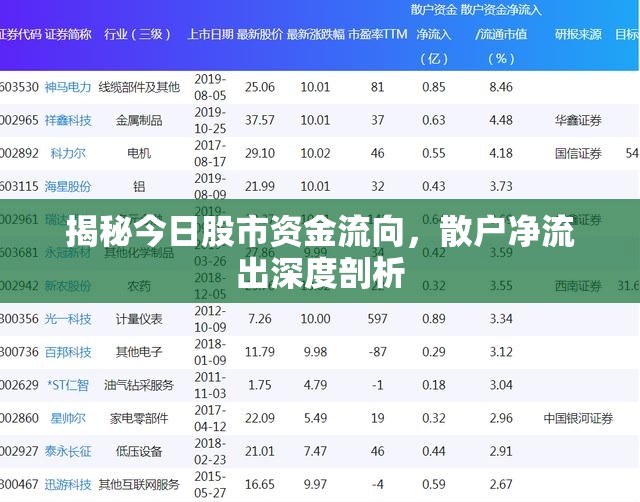Select stock code 002927 cell
The width and height of the screenshot is (640, 502).
[19, 451]
